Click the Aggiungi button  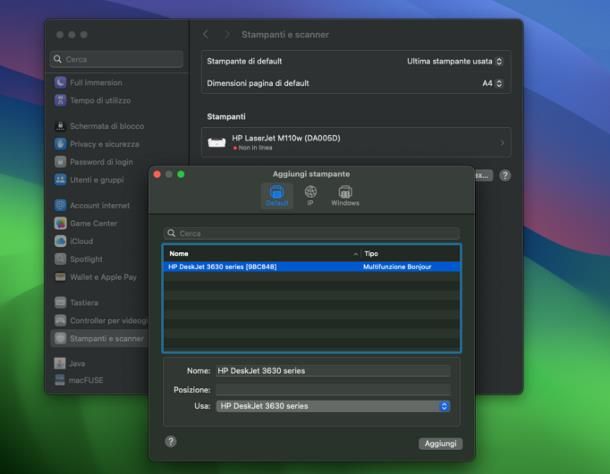click(x=440, y=444)
